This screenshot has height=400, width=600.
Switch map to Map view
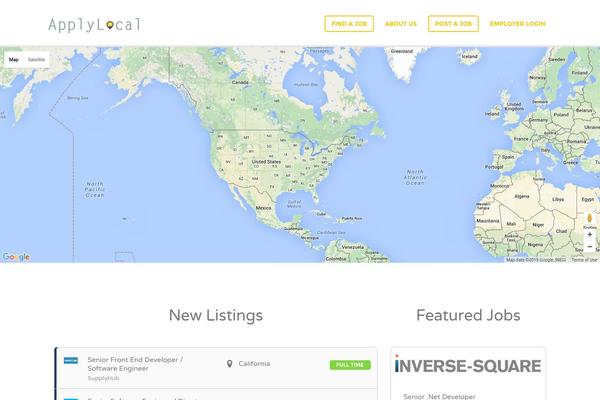(x=14, y=60)
